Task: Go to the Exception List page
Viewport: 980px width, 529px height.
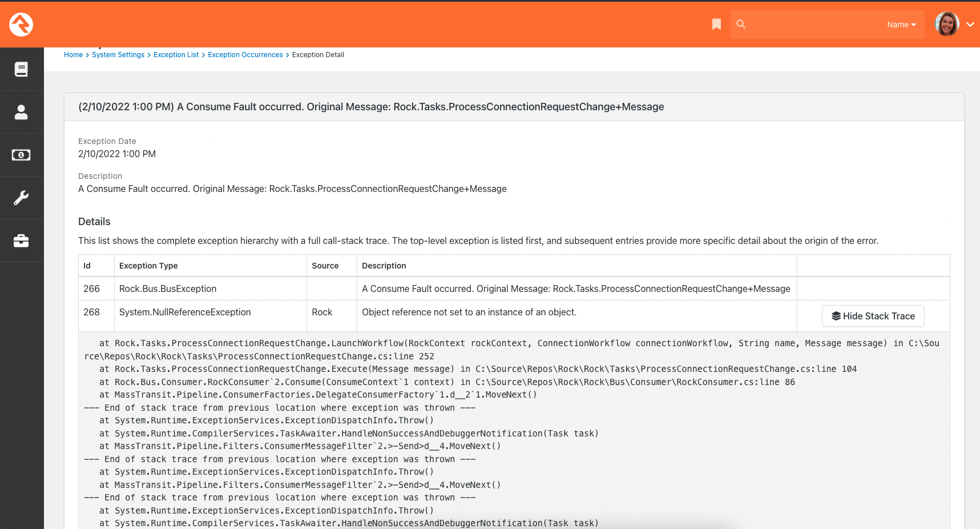Action: coord(176,54)
